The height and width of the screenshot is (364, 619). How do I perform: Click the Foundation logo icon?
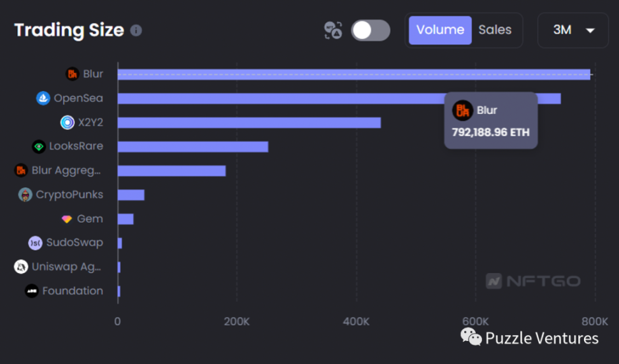(x=32, y=291)
